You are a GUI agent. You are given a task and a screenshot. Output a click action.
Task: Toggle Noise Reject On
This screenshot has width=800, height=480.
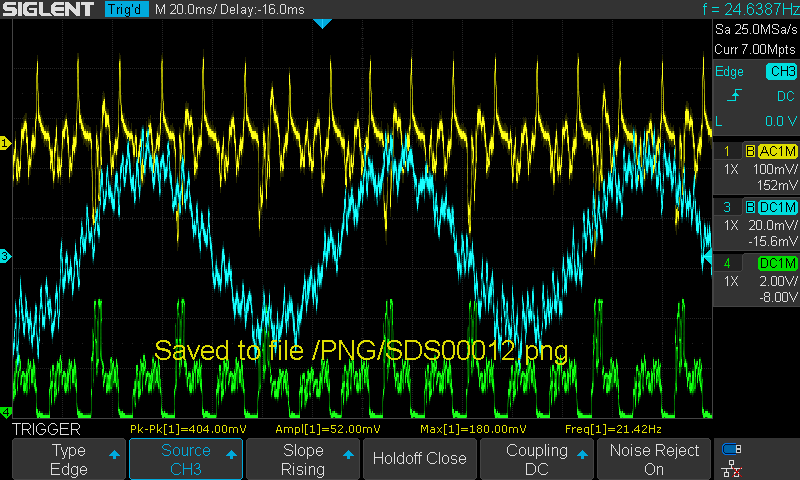(654, 459)
